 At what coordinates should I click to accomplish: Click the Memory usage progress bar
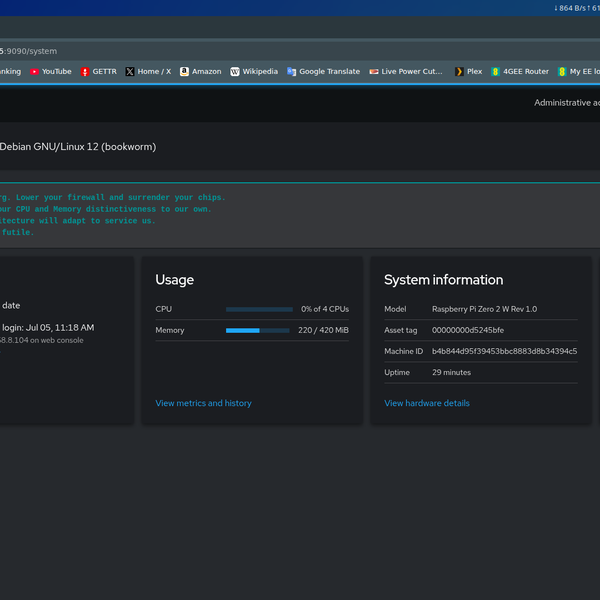coord(259,330)
